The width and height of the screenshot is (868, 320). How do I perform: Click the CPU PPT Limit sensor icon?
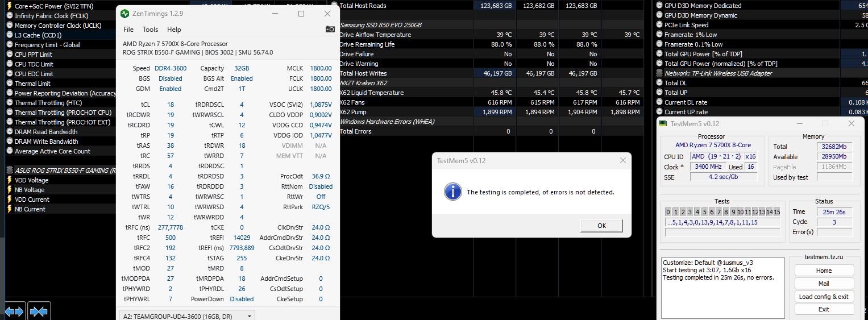(10, 55)
